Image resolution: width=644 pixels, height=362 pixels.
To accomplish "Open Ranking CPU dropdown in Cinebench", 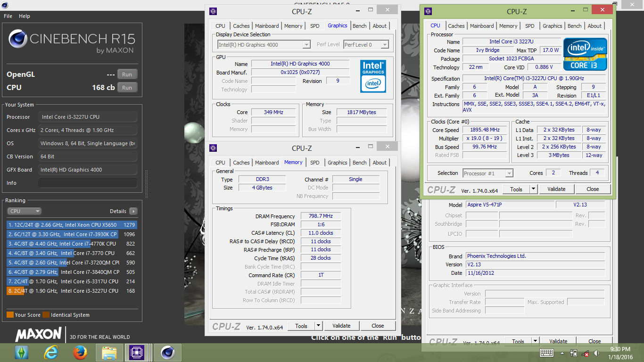I will click(24, 211).
